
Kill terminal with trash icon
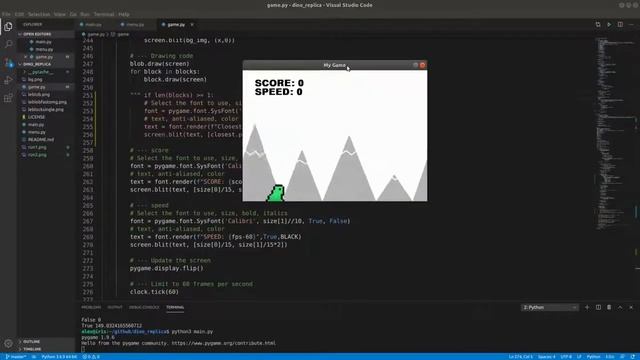pos(609,307)
